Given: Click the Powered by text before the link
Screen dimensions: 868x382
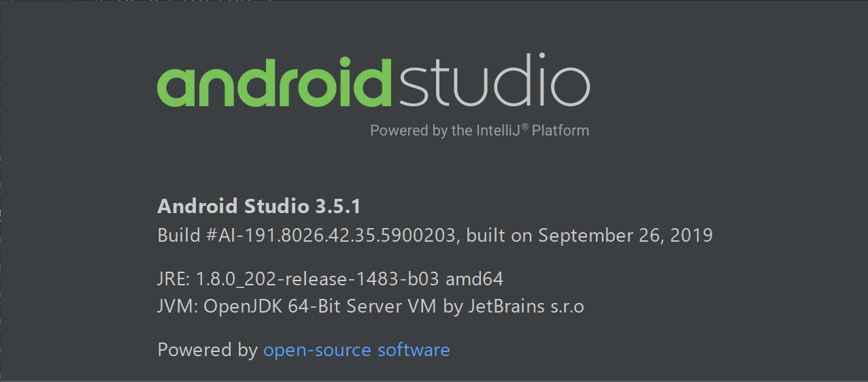Looking at the screenshot, I should pyautogui.click(x=207, y=350).
